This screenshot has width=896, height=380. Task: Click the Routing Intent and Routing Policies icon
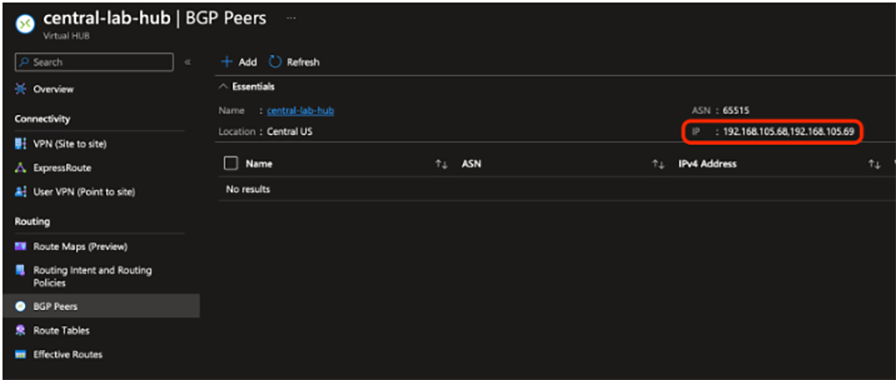(x=21, y=270)
